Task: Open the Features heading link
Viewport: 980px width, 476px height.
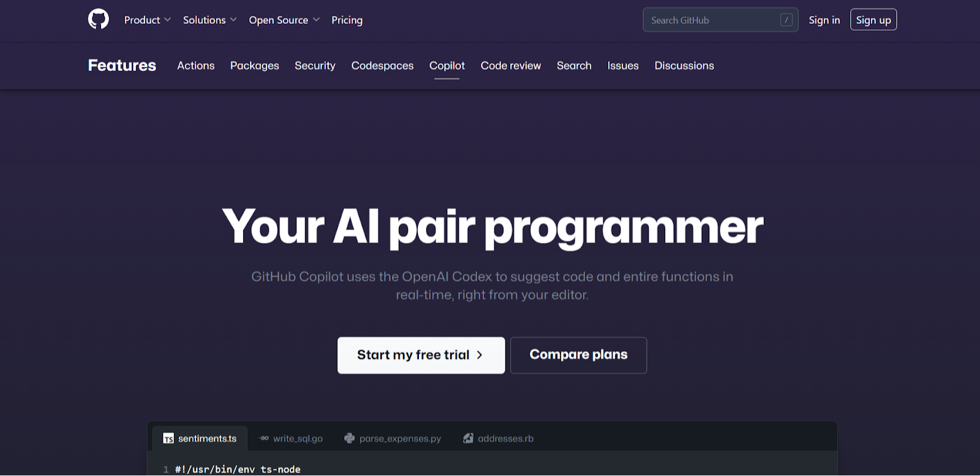Action: coord(122,66)
